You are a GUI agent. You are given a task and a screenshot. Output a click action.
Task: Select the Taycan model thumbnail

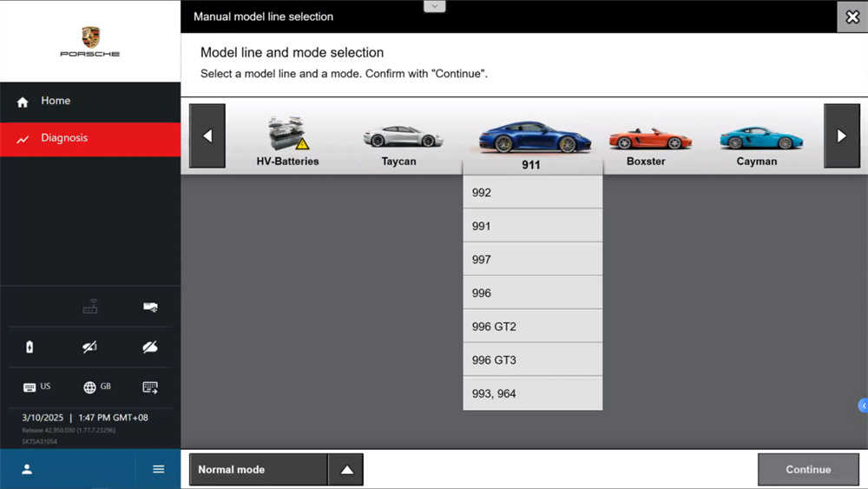point(399,144)
